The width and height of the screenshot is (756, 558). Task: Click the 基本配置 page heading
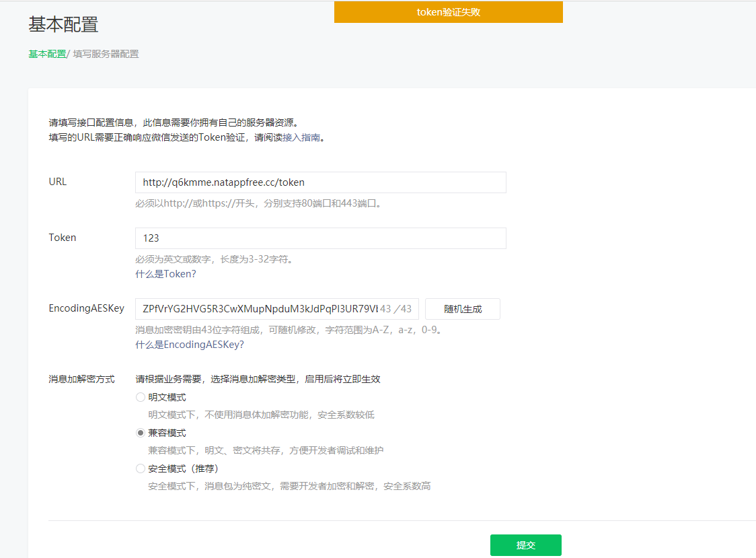(x=63, y=25)
